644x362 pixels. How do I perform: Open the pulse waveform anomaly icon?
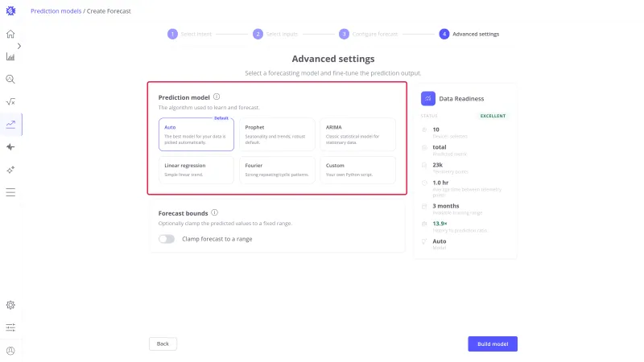(x=10, y=147)
